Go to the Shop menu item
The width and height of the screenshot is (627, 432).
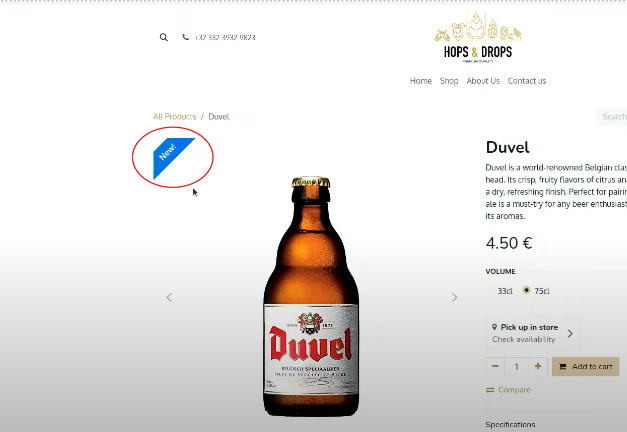[x=449, y=81]
